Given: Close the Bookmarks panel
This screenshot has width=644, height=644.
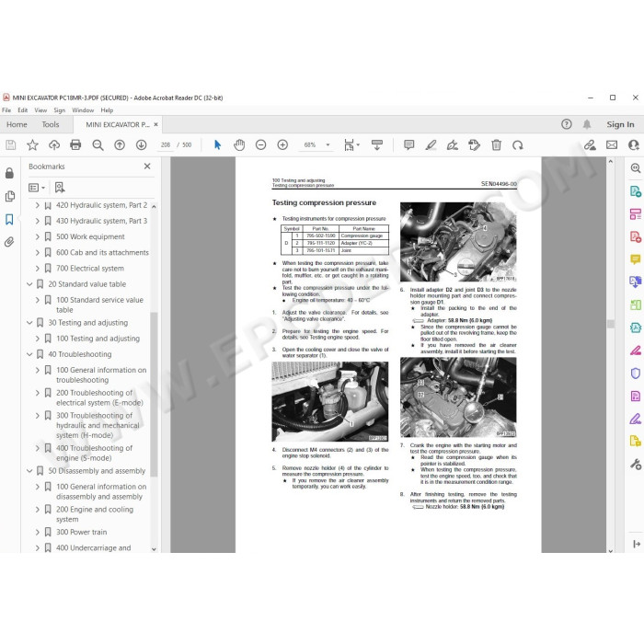Looking at the screenshot, I should pos(147,167).
